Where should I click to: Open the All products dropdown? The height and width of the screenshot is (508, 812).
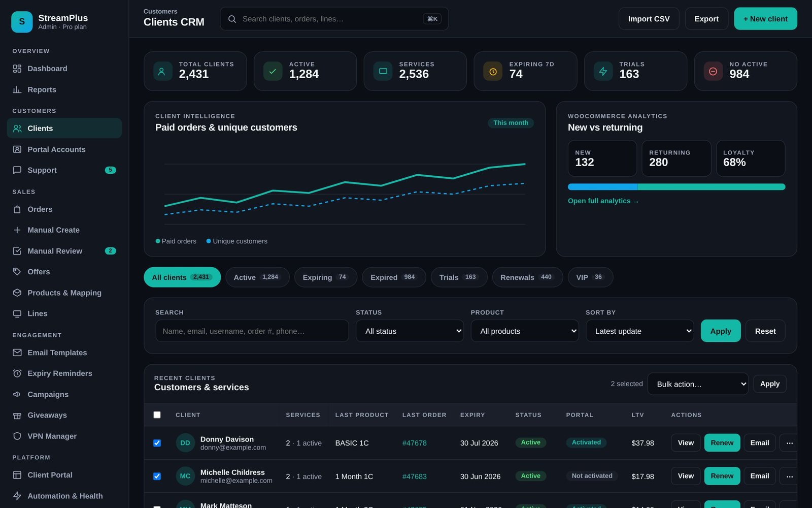(525, 331)
